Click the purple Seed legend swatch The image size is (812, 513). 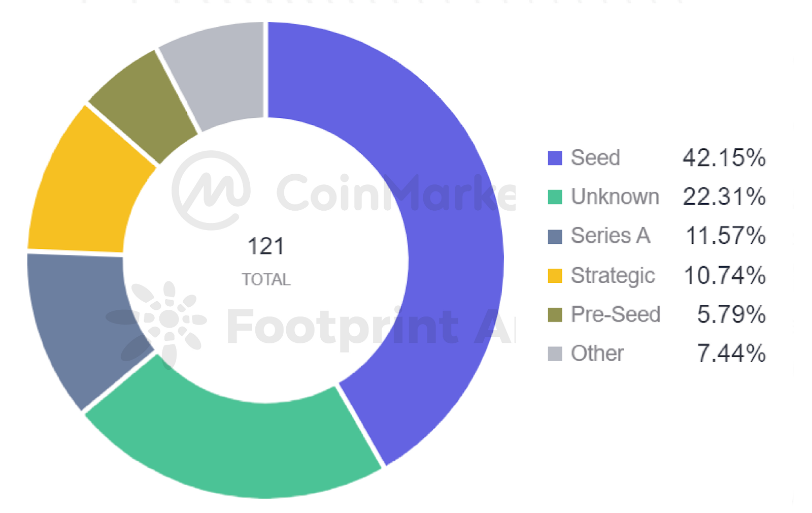(x=555, y=158)
